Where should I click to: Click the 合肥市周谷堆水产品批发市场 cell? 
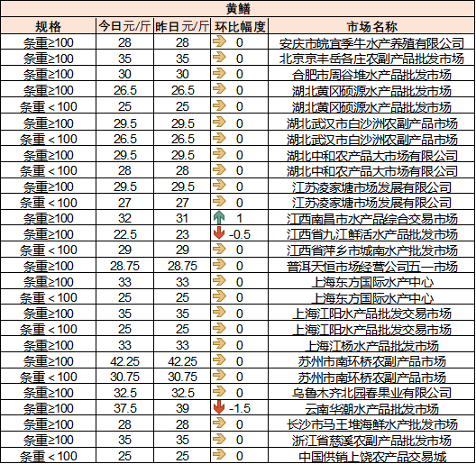click(371, 74)
